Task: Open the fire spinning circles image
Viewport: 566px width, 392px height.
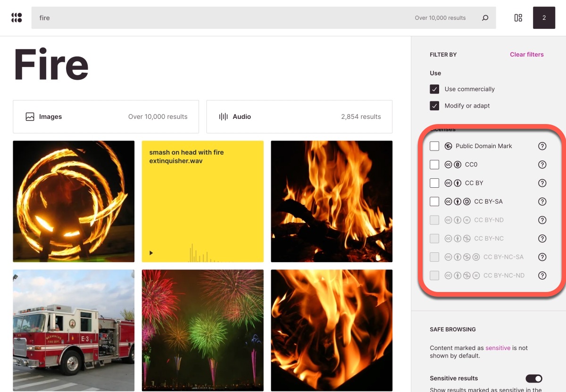Action: (74, 201)
